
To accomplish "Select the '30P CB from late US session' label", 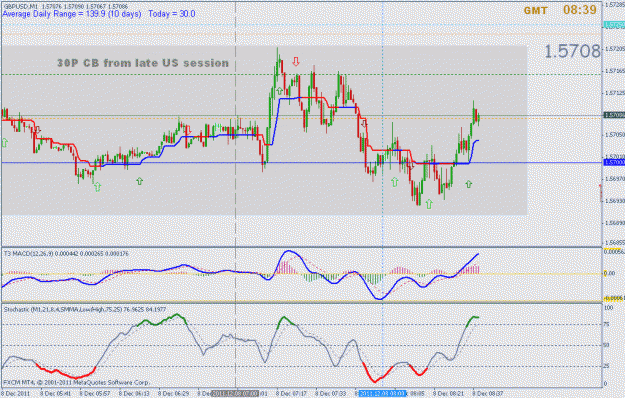I will point(143,63).
